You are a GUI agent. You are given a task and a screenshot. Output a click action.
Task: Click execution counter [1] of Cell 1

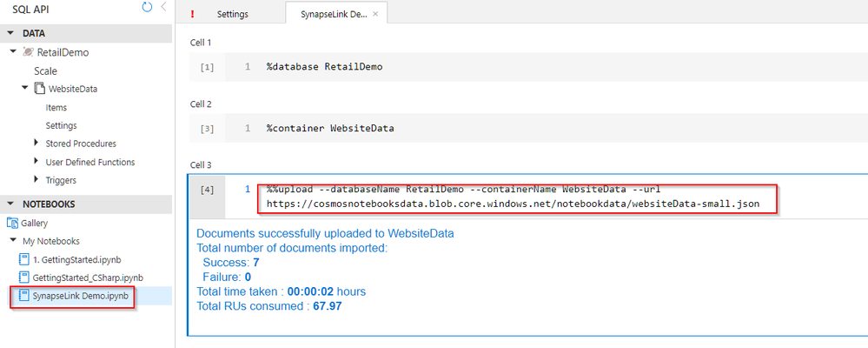pos(207,67)
